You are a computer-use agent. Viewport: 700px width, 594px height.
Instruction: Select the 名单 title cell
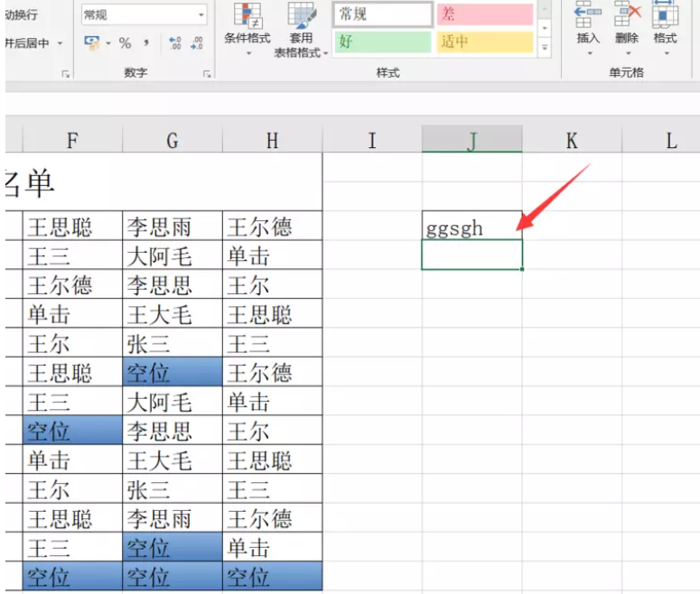pos(163,182)
